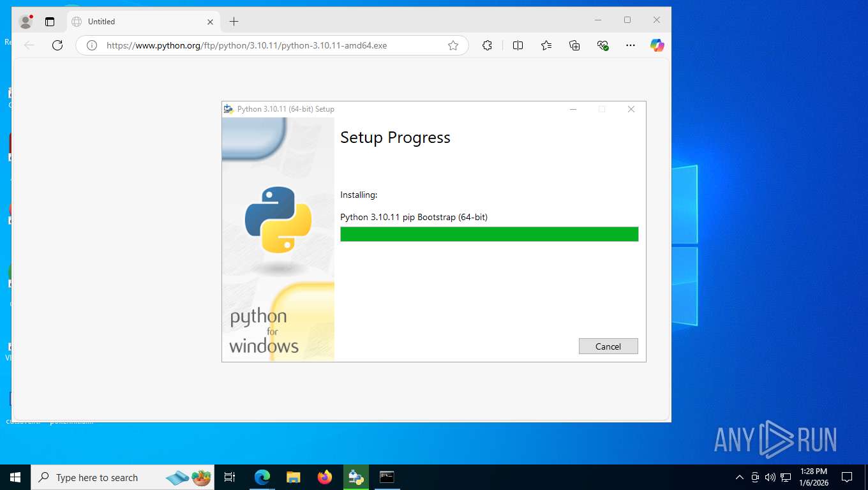Toggle Edge split screen

[x=518, y=45]
